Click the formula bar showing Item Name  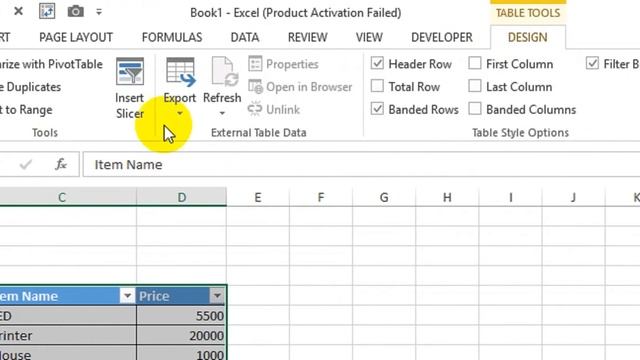pos(361,164)
